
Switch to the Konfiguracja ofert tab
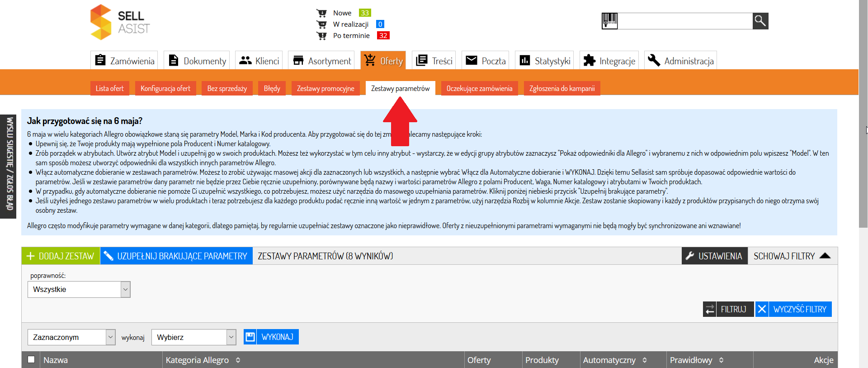[x=165, y=88]
